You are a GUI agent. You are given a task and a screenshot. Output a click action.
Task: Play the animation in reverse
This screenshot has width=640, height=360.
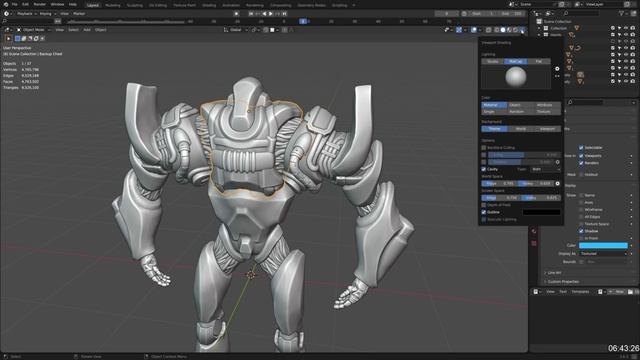click(264, 13)
